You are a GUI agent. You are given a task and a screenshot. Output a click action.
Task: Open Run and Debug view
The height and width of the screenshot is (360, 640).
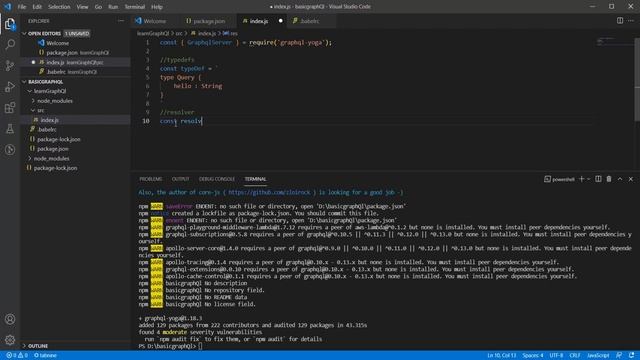click(x=10, y=87)
